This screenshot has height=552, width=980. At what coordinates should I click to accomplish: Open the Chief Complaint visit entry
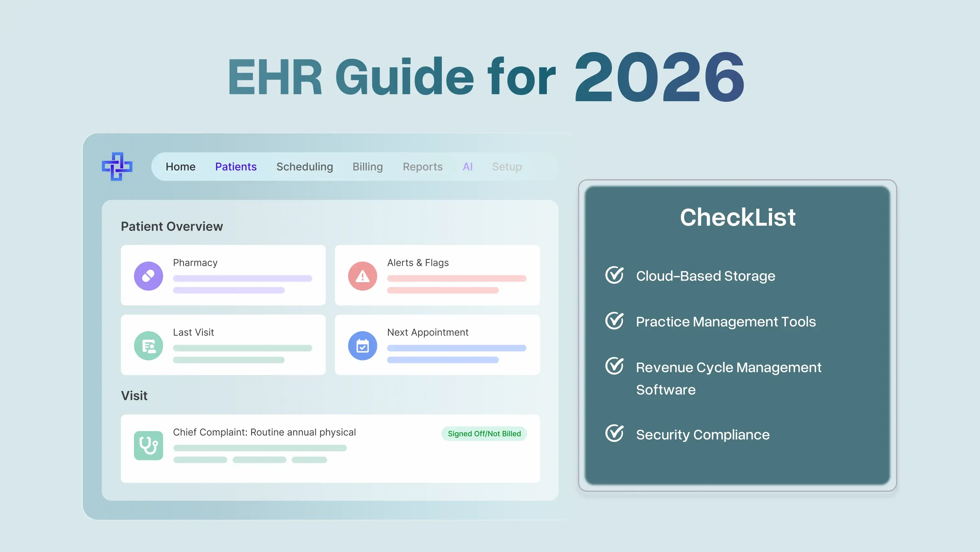pyautogui.click(x=264, y=432)
